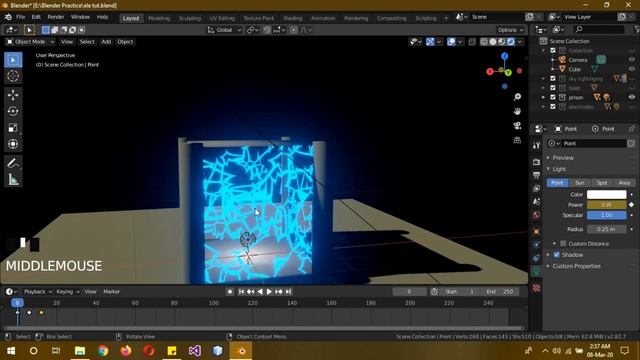
Task: Set light type to Area
Action: (624, 183)
